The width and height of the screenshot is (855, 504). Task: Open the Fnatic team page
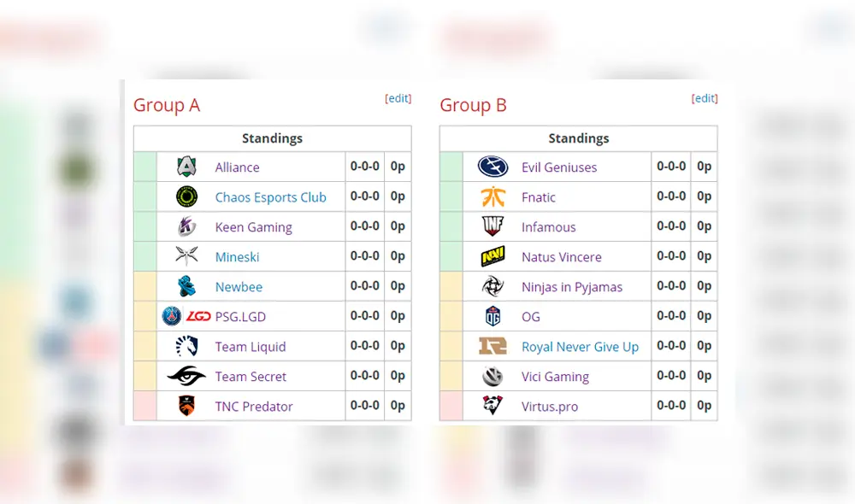(538, 196)
